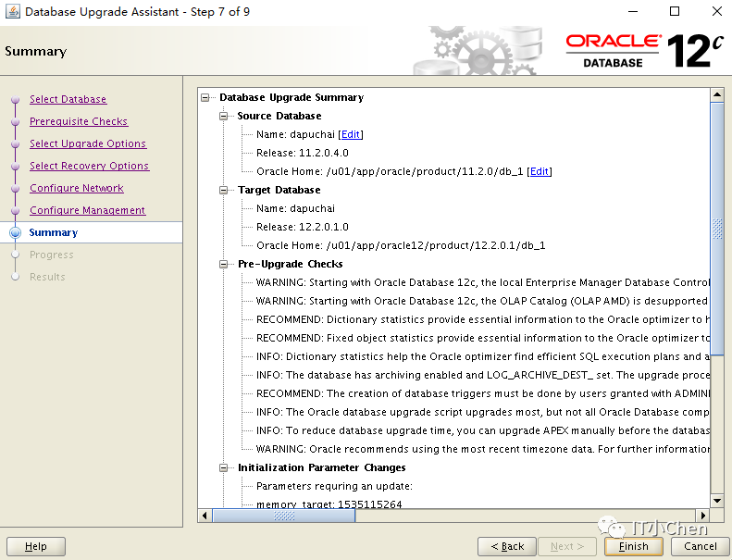Viewport: 732px width, 560px height.
Task: Go to Configure Management step
Action: click(87, 211)
